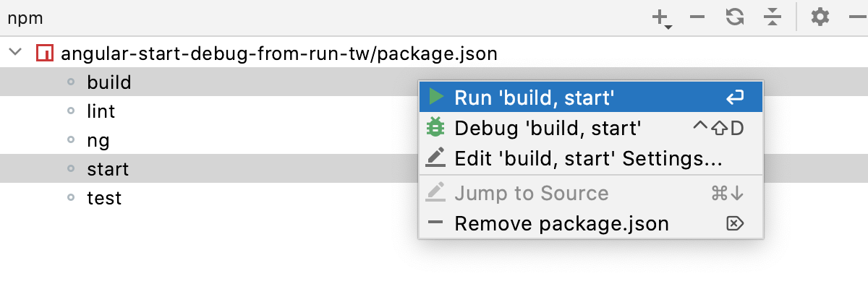Click the npm package.json file icon
Viewport: 868px width, 289px height.
tap(44, 53)
